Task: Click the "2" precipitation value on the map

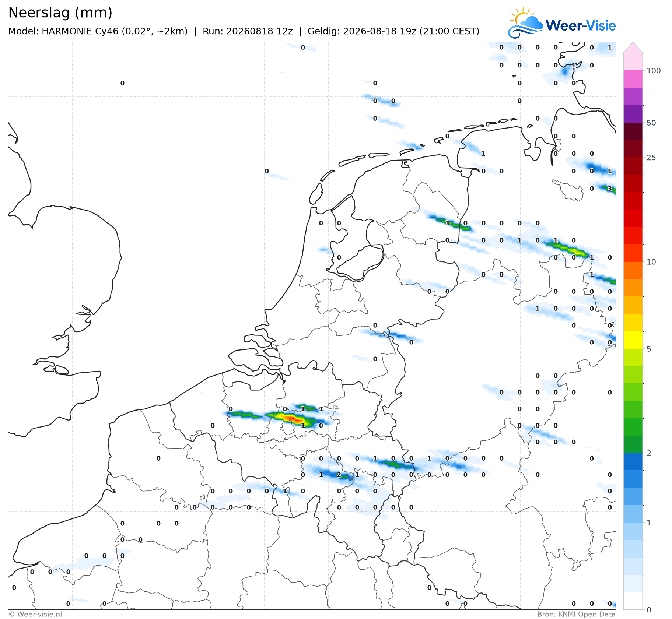Action: pos(339,475)
